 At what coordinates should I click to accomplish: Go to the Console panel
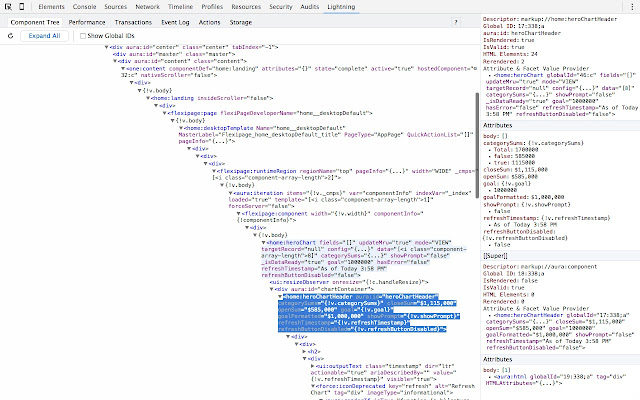[84, 7]
